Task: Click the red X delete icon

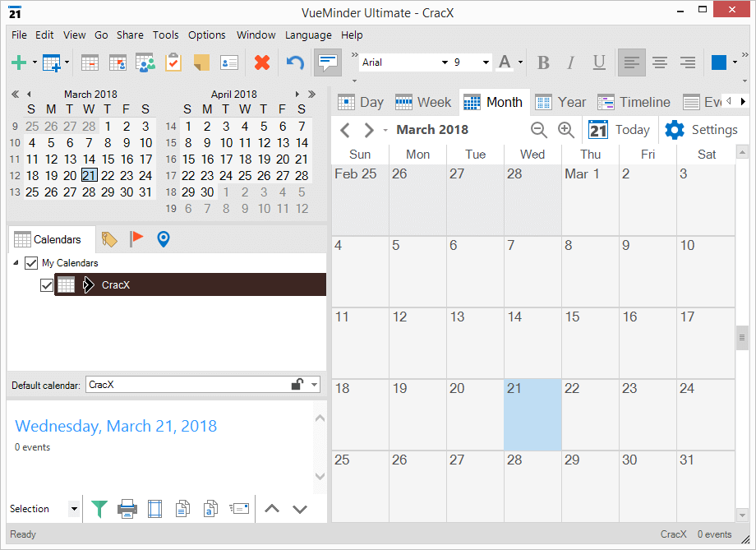Action: pyautogui.click(x=262, y=62)
